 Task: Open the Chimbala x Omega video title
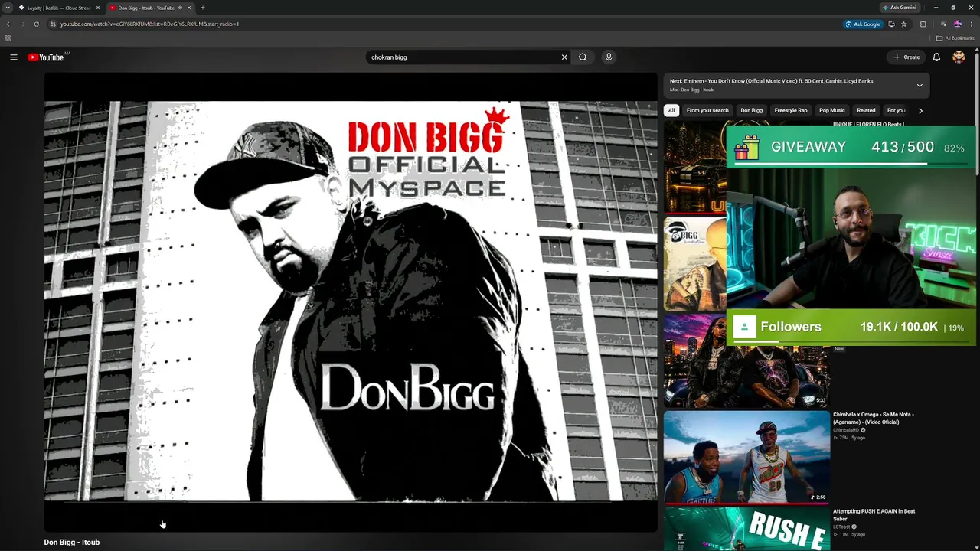coord(874,419)
